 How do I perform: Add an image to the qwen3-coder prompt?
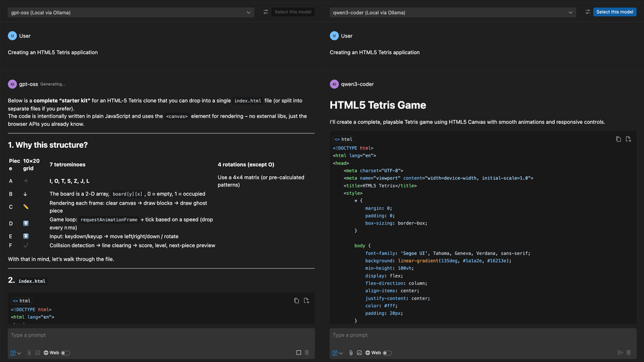(359, 352)
